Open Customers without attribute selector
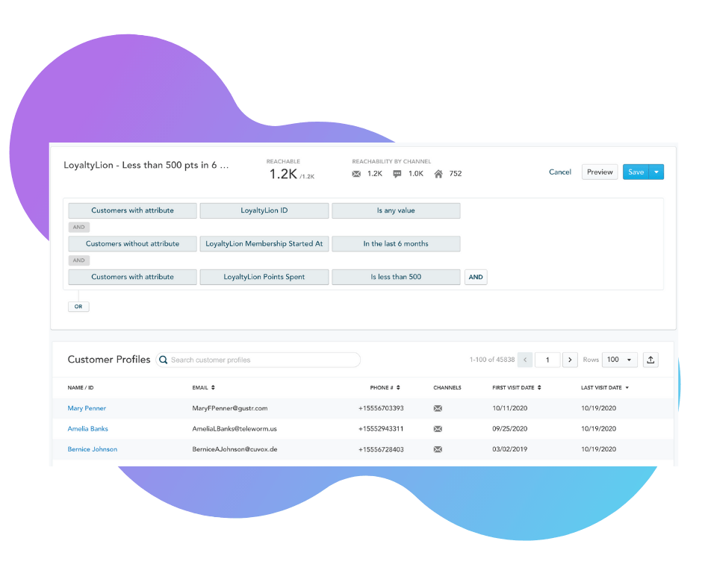702x588 pixels. [x=132, y=243]
